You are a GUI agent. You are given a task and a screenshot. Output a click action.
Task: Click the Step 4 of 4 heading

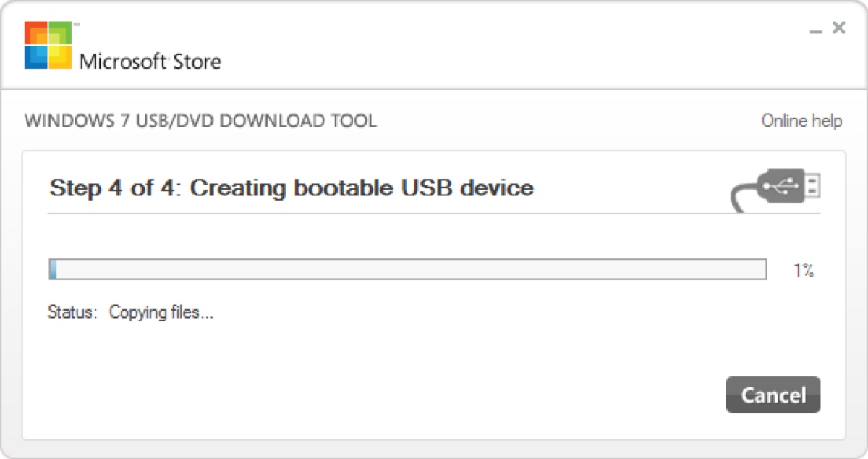coord(291,188)
